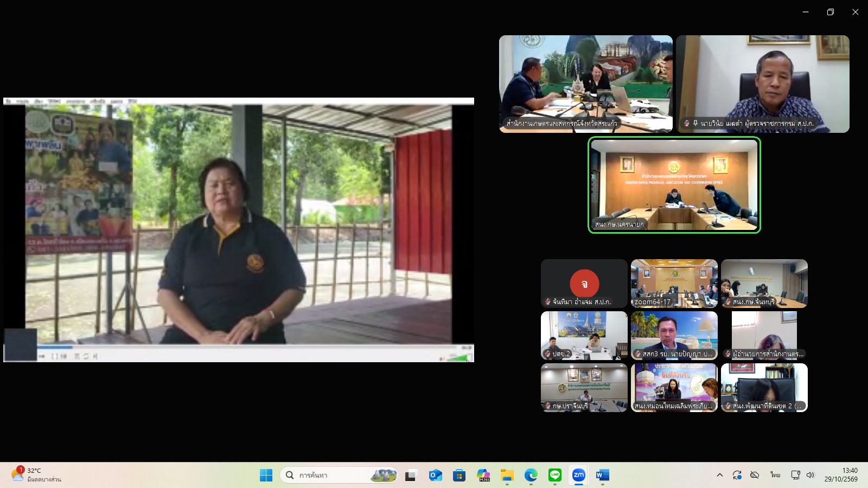868x488 pixels.
Task: Click the taskbar search box
Action: coord(339,475)
